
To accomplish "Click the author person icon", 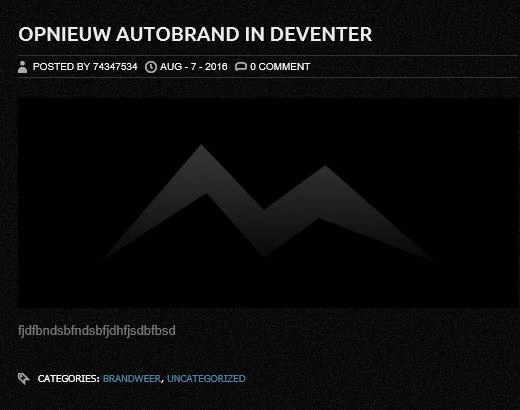I will click(x=23, y=67).
